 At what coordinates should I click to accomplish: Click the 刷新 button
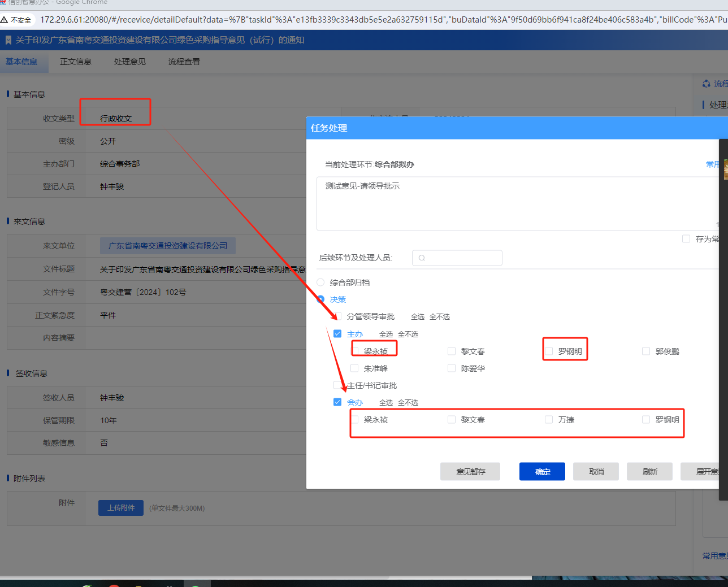[649, 472]
